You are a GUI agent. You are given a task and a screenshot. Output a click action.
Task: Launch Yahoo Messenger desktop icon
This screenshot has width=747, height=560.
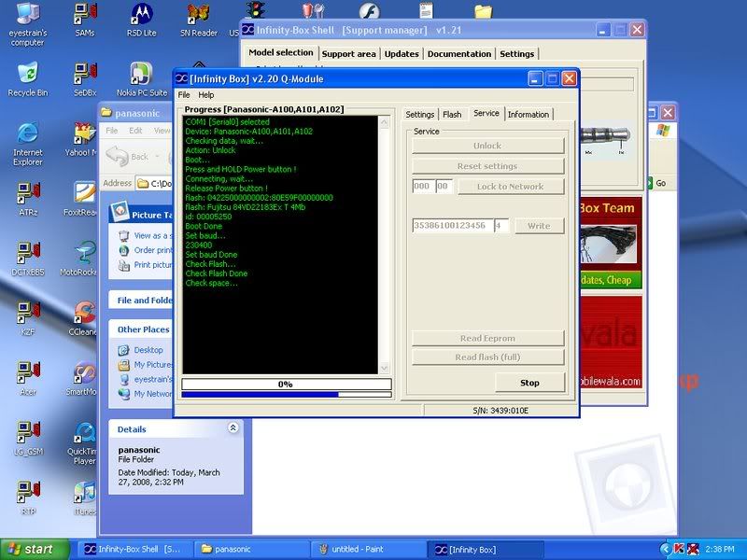pyautogui.click(x=82, y=139)
